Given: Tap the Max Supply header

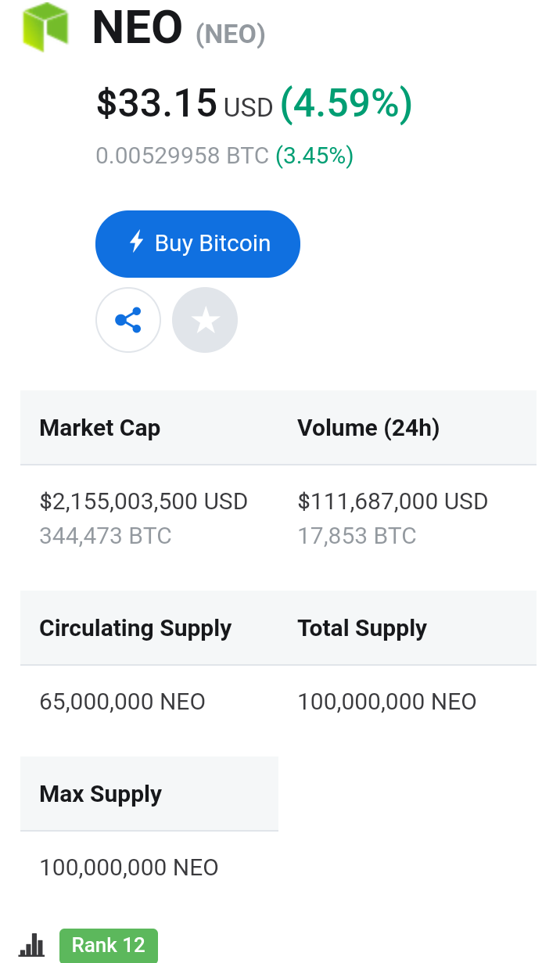Looking at the screenshot, I should 101,794.
